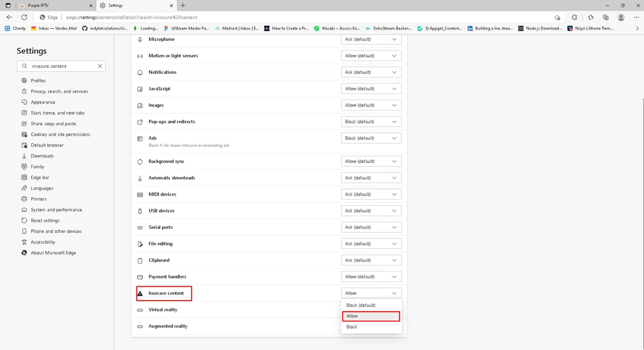This screenshot has height=350, width=644.
Task: Clear the insecure content search field
Action: (x=100, y=66)
